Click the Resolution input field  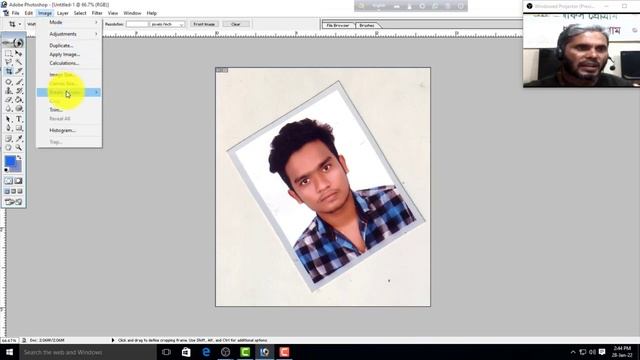point(137,24)
